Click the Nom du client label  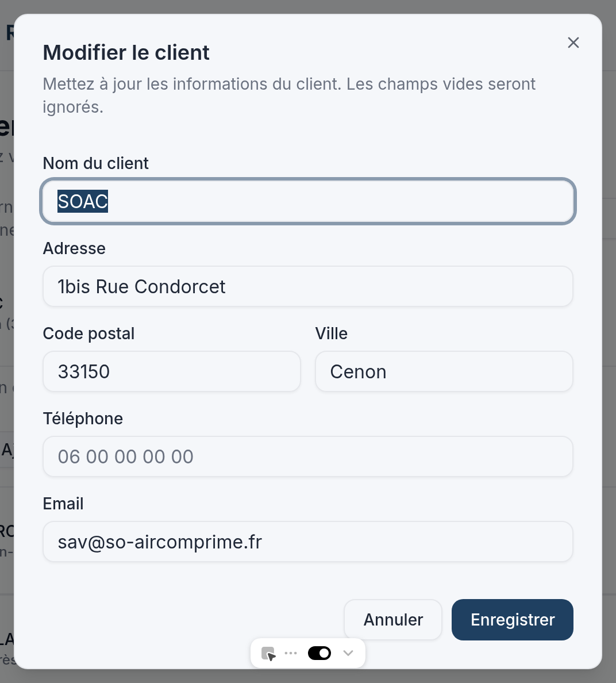[96, 163]
